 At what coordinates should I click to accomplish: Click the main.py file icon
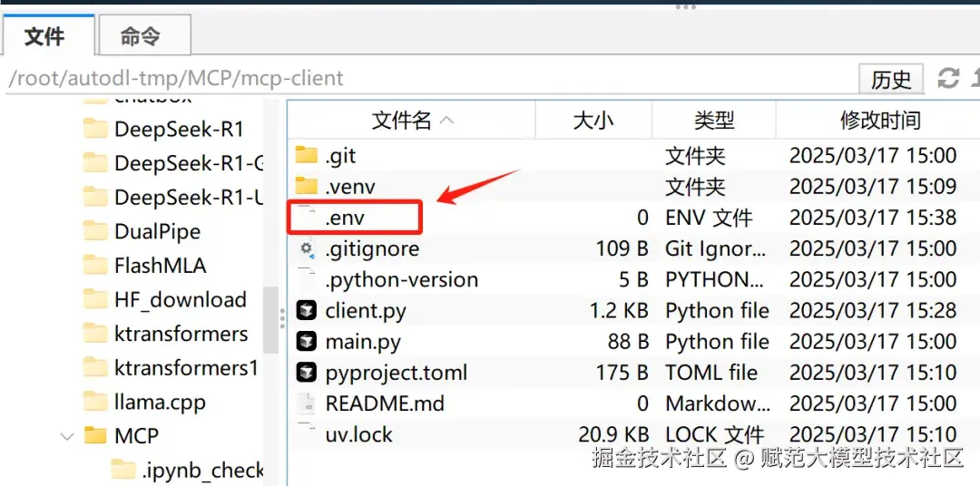[307, 342]
